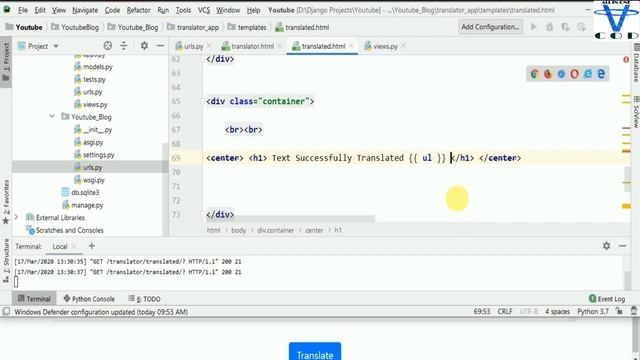Open wsgi.py in project tree
This screenshot has height=360, width=640.
pyautogui.click(x=90, y=180)
